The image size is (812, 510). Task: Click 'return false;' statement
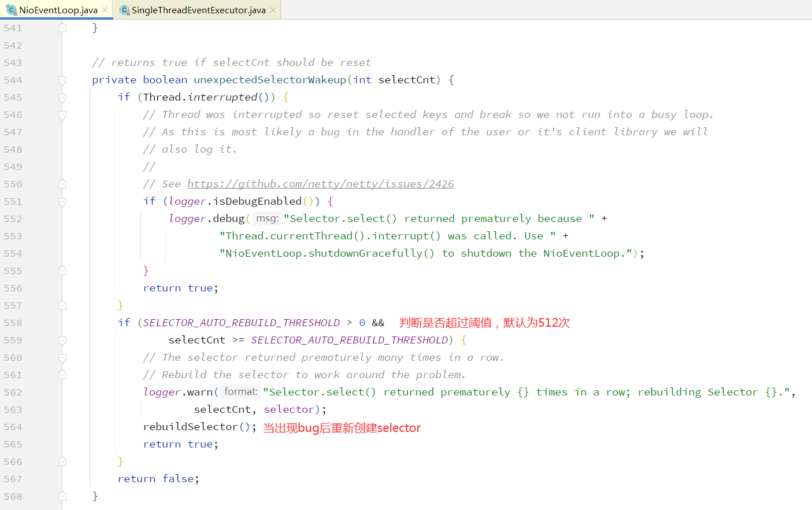click(158, 479)
